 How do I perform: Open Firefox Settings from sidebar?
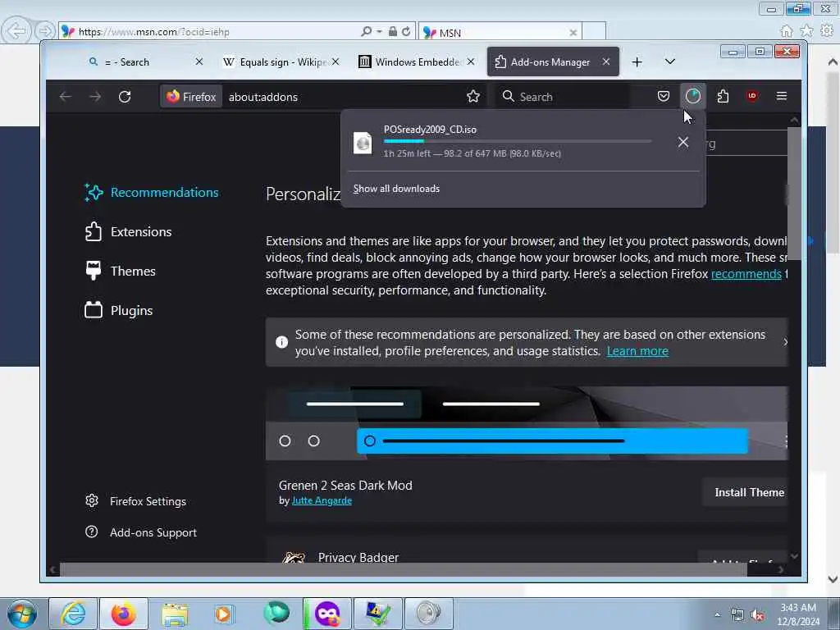coord(136,501)
